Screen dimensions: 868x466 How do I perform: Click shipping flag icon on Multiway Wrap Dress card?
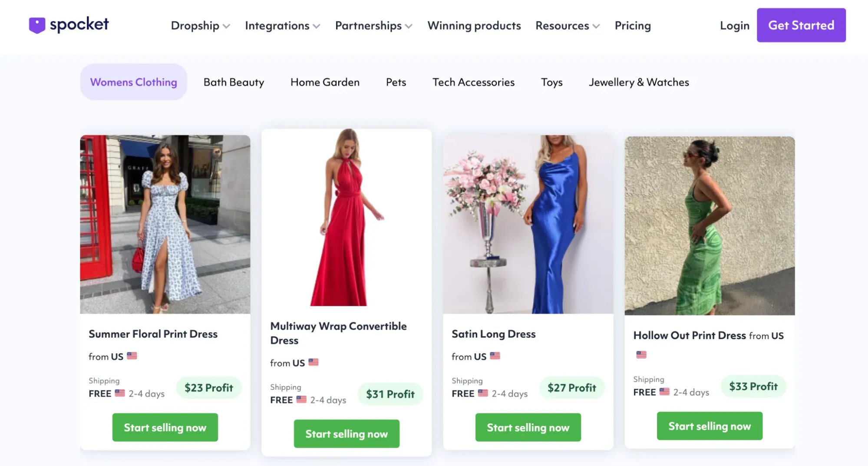point(301,400)
